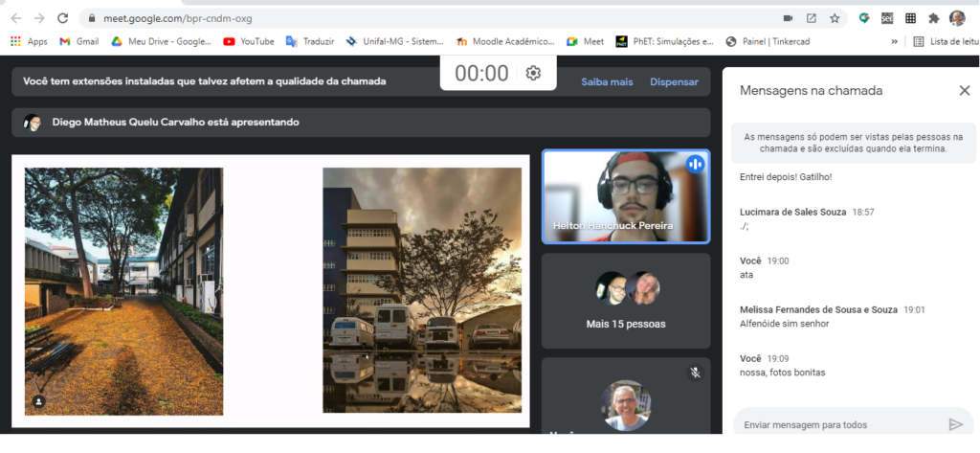Open the YouTube bookmark

tap(249, 41)
